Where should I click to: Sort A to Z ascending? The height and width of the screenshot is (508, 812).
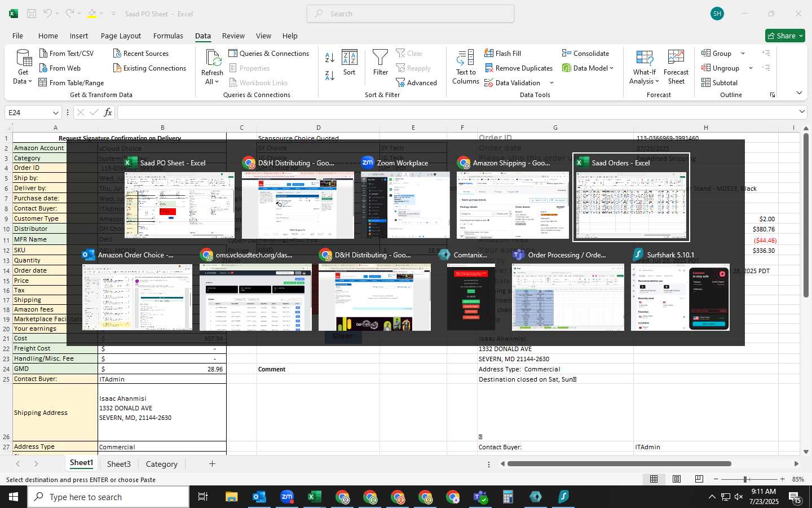click(330, 57)
